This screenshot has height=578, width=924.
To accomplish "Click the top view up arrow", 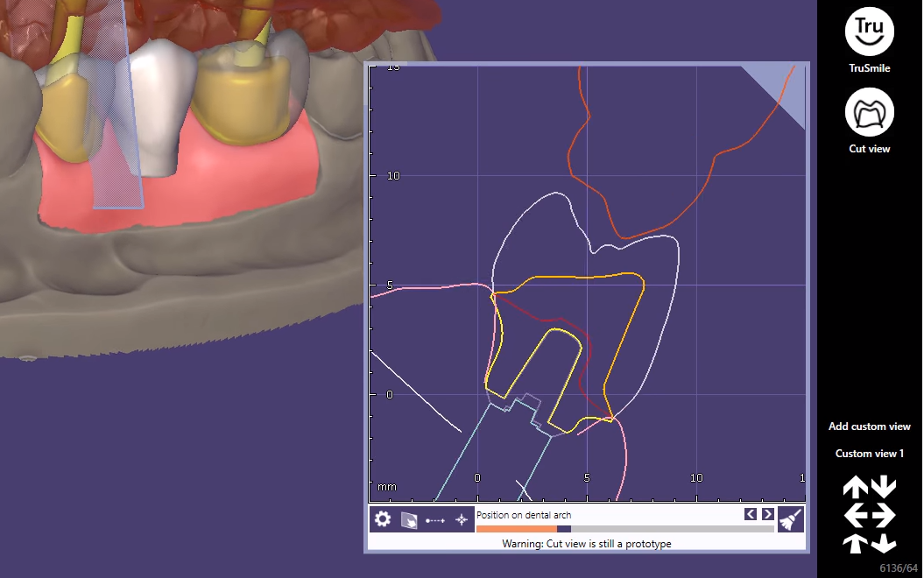I will [x=856, y=487].
